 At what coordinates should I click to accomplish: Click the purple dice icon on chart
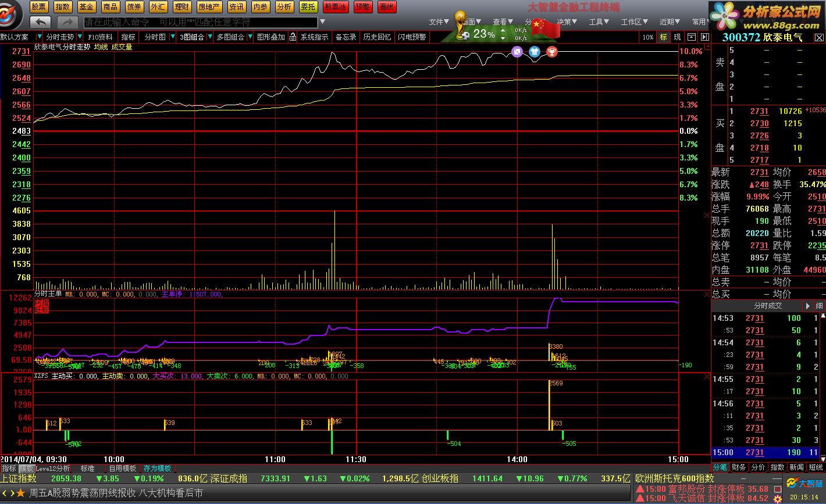(517, 52)
